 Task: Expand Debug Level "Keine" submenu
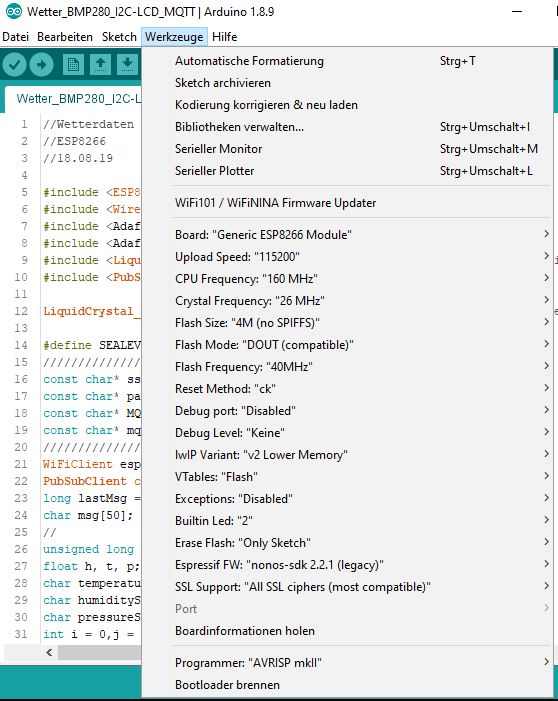[348, 432]
